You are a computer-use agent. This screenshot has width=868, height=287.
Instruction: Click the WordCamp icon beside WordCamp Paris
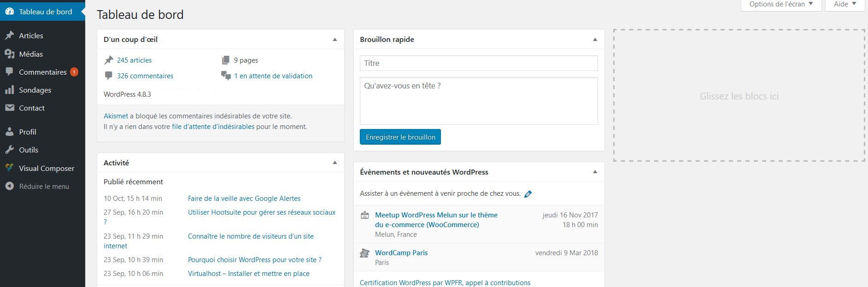[x=365, y=253]
